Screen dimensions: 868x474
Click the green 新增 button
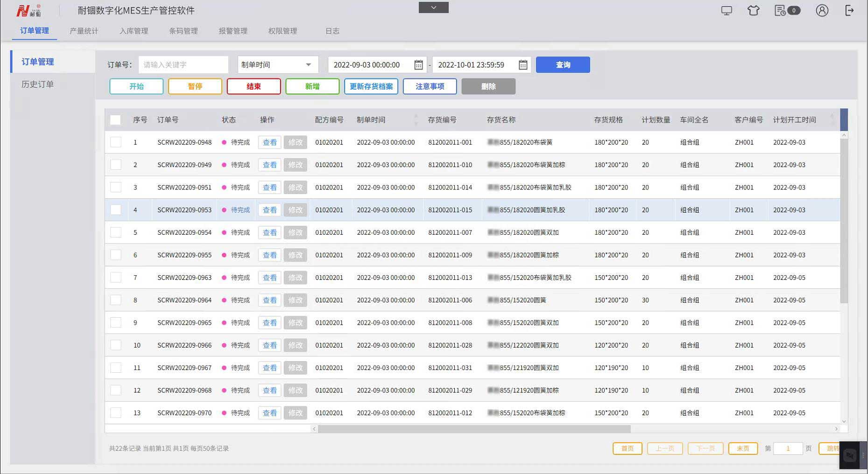click(x=312, y=86)
